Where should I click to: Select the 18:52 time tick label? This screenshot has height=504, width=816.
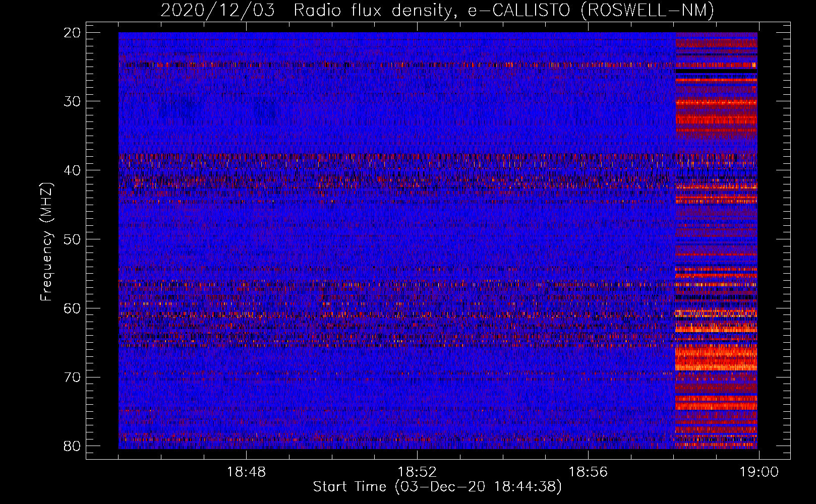[417, 472]
